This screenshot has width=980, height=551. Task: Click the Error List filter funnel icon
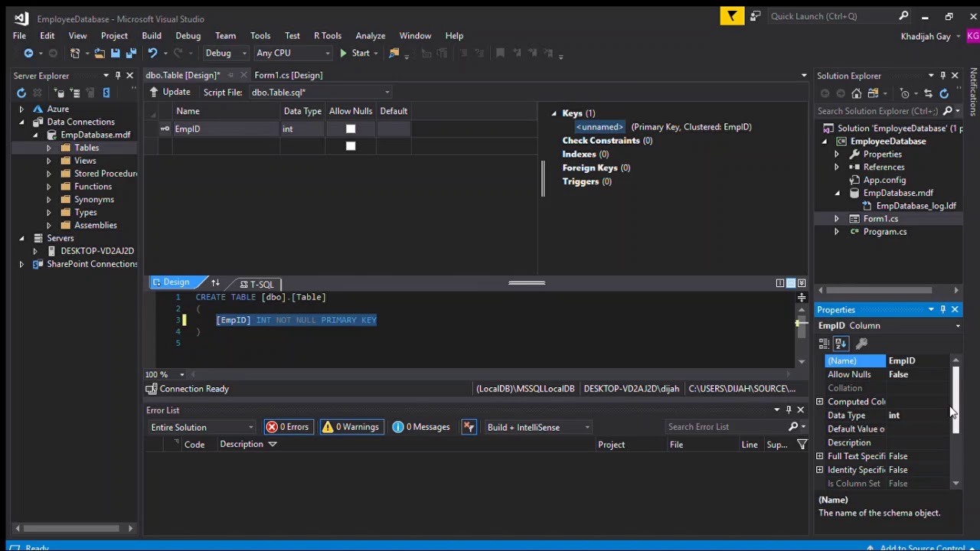click(802, 445)
